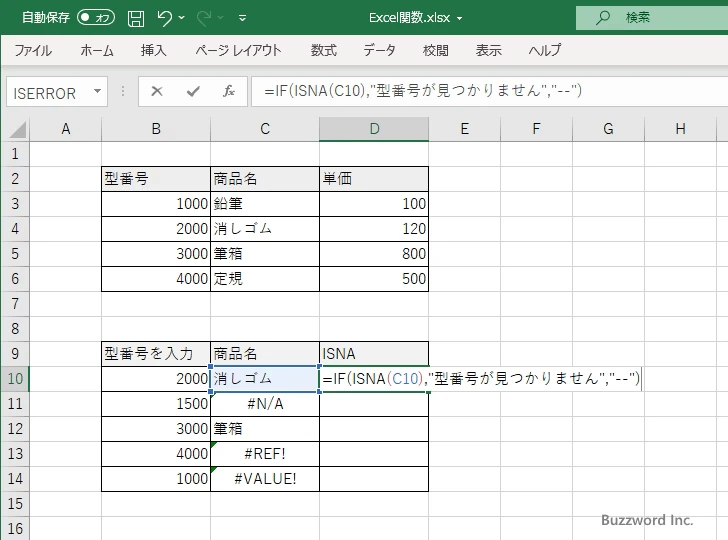Select column G header
This screenshot has height=540, width=728.
(x=608, y=129)
